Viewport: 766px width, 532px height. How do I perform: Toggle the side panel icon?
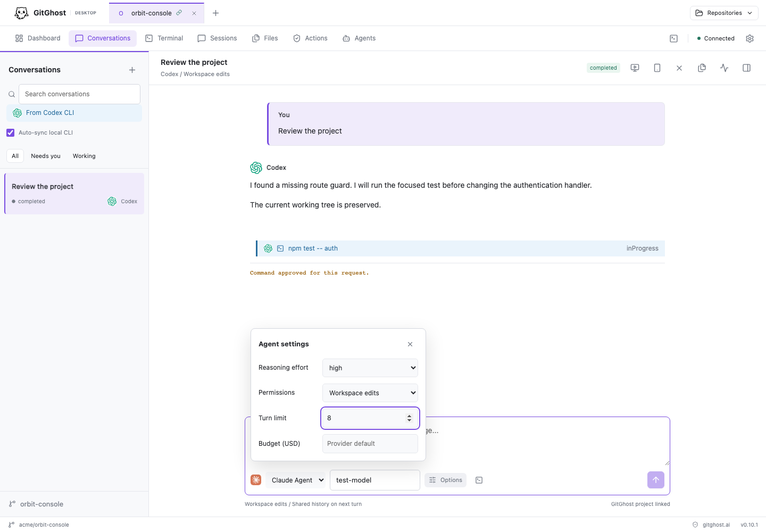[746, 68]
